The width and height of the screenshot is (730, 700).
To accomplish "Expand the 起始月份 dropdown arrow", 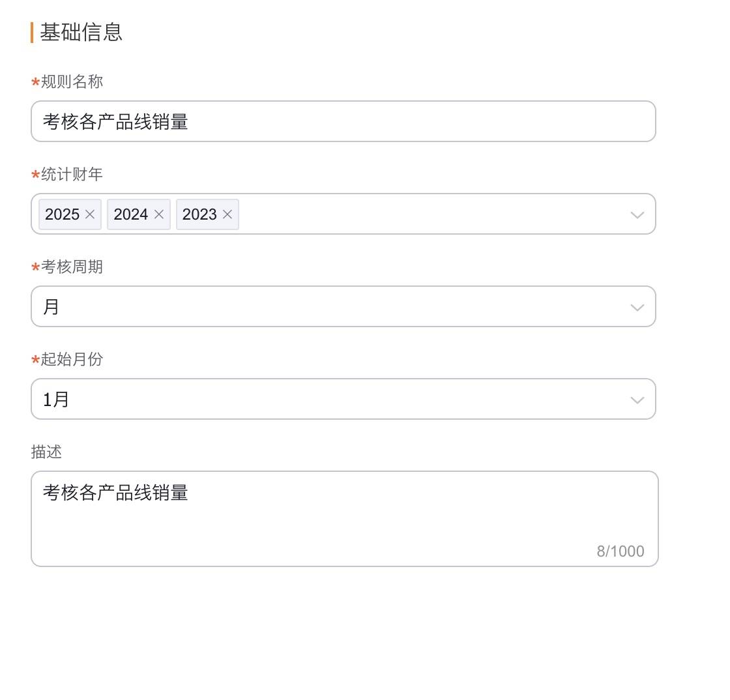I will (637, 400).
